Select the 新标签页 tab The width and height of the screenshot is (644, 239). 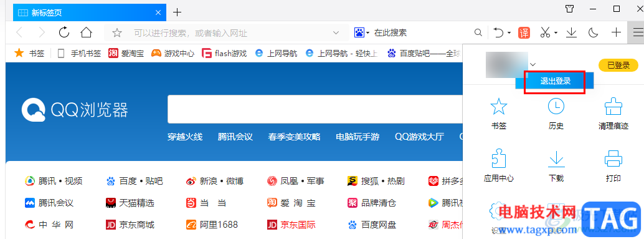click(90, 12)
